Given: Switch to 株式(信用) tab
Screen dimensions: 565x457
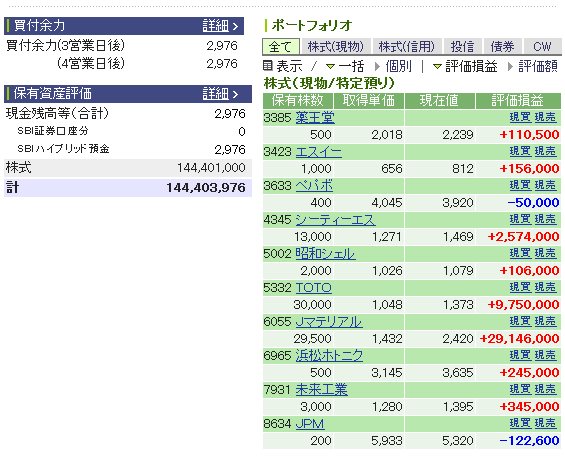Looking at the screenshot, I should 406,46.
